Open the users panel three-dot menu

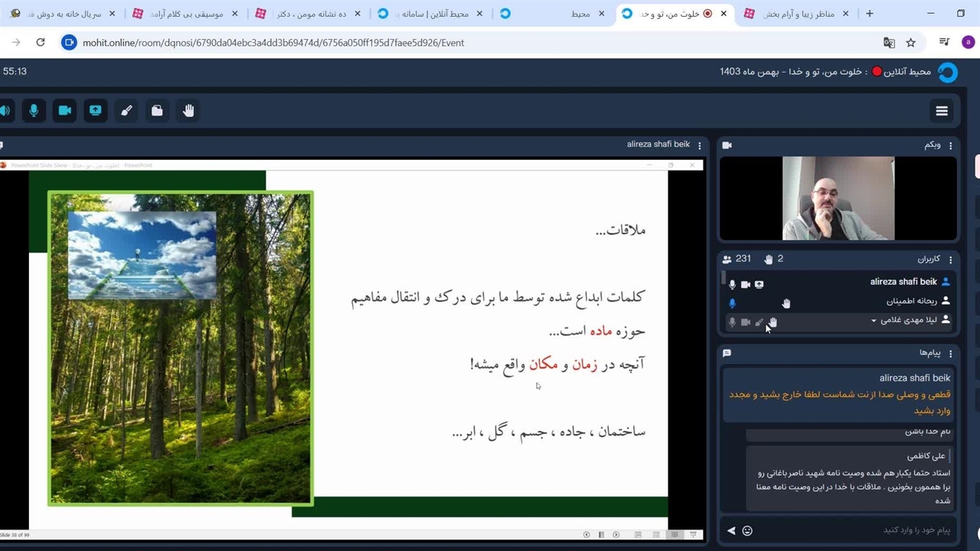pos(951,259)
